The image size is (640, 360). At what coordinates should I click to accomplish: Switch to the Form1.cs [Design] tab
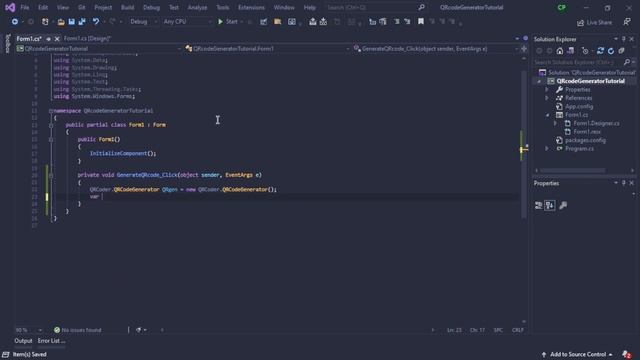(87, 38)
